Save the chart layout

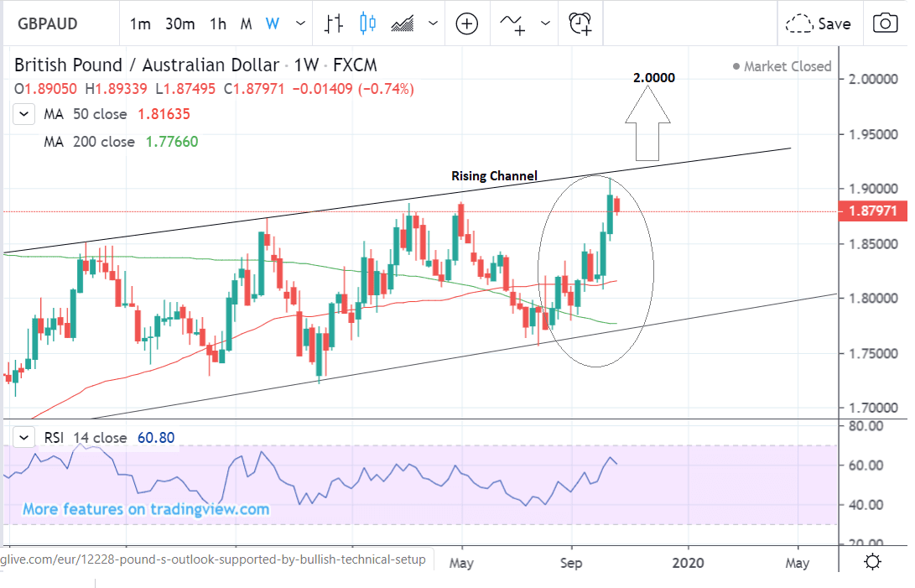coord(819,23)
